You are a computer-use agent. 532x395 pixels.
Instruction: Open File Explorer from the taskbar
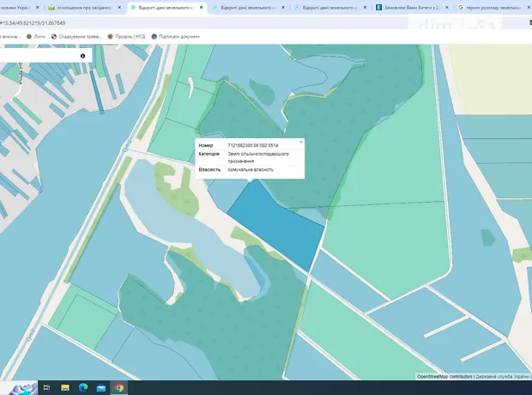click(x=65, y=388)
